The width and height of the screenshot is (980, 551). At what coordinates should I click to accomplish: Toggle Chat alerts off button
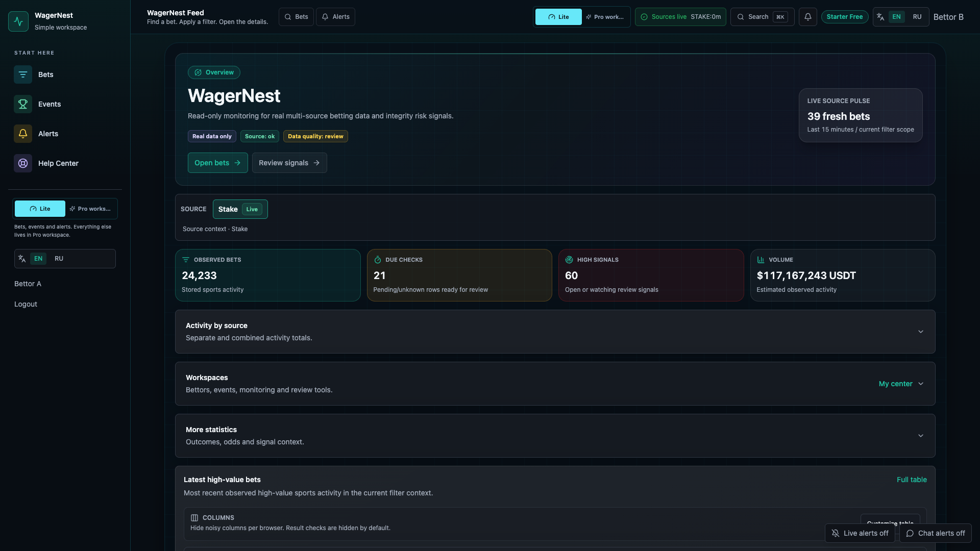[x=936, y=533]
